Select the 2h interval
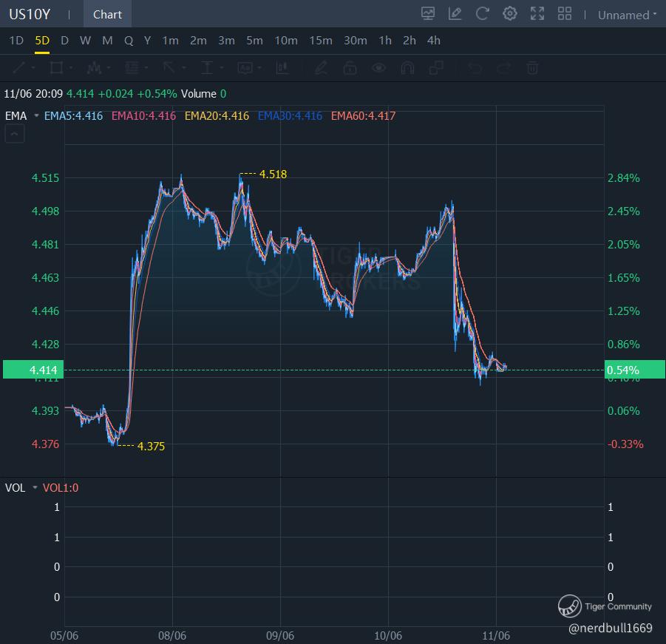Image resolution: width=666 pixels, height=644 pixels. coord(410,41)
